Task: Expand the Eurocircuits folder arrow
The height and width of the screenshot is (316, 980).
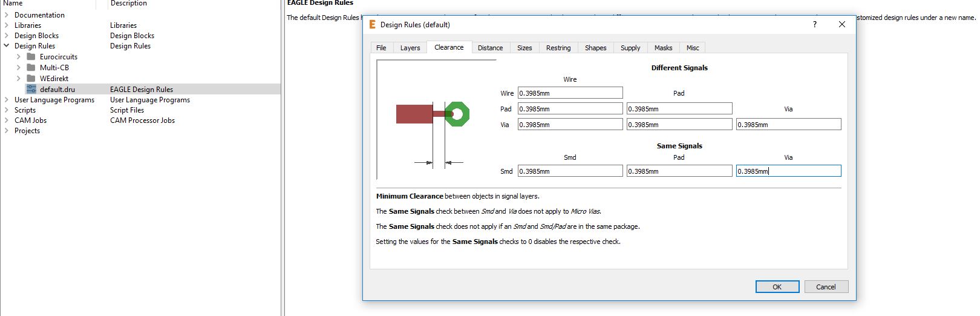Action: point(18,56)
